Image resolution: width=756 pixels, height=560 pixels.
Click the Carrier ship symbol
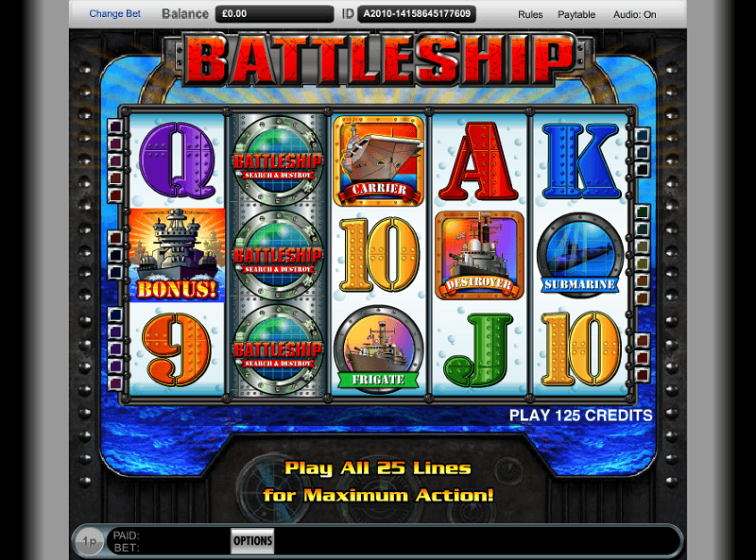click(379, 161)
